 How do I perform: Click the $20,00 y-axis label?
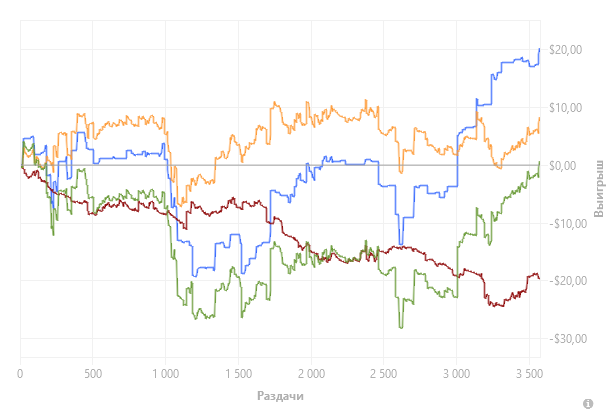tap(565, 50)
